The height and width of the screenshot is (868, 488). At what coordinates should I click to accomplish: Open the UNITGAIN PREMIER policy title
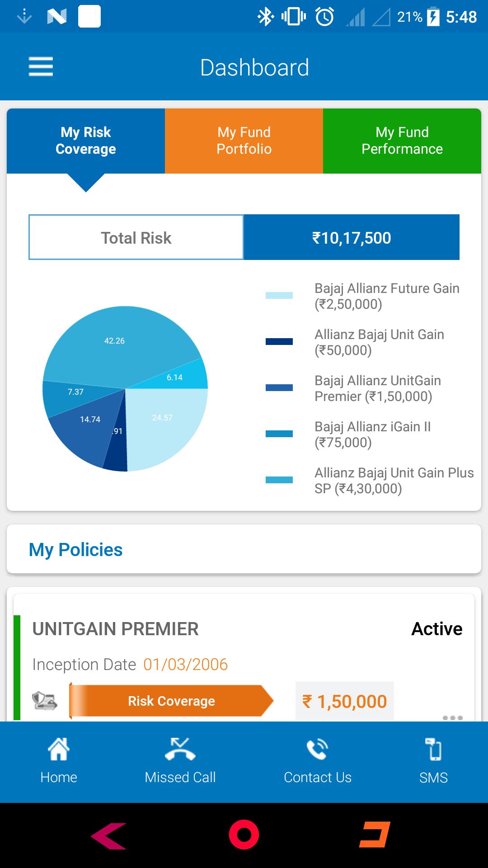[x=115, y=629]
